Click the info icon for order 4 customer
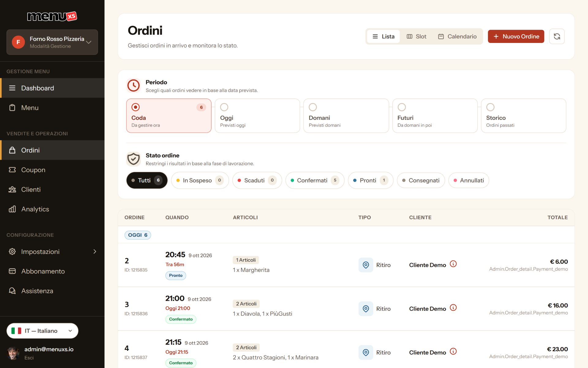 click(453, 351)
